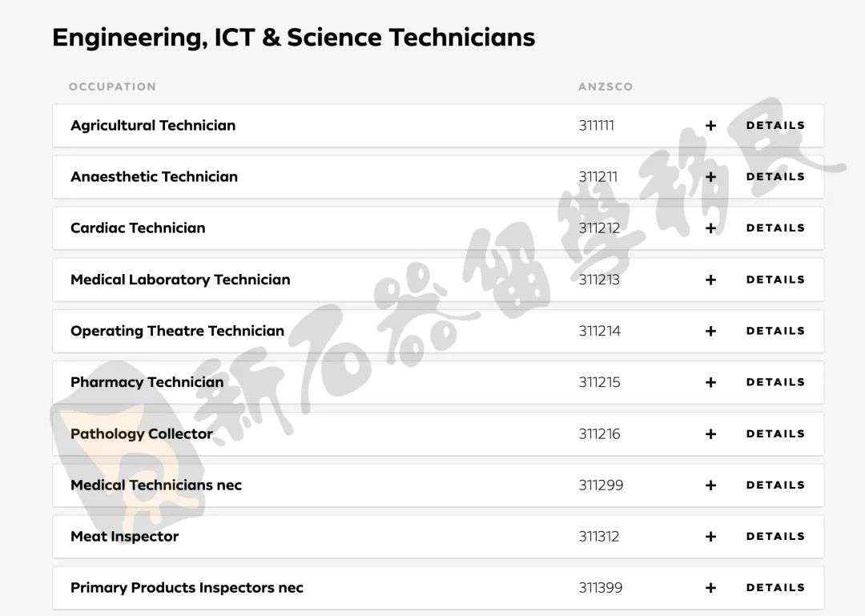The width and height of the screenshot is (865, 616).
Task: Click plus icon for Medical Technicians nec
Action: tap(710, 485)
